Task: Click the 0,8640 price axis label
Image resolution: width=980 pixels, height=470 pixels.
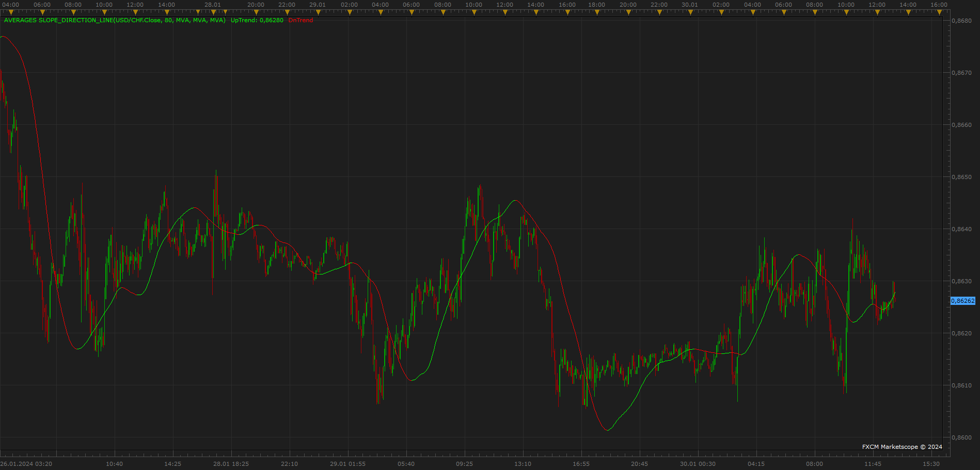Action: tap(961, 229)
